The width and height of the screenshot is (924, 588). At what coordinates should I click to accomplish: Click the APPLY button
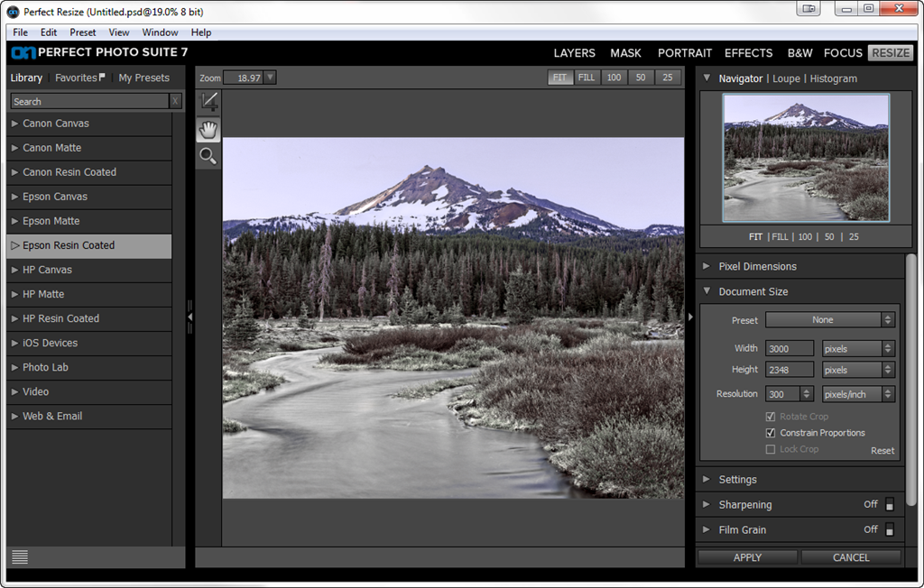click(747, 557)
